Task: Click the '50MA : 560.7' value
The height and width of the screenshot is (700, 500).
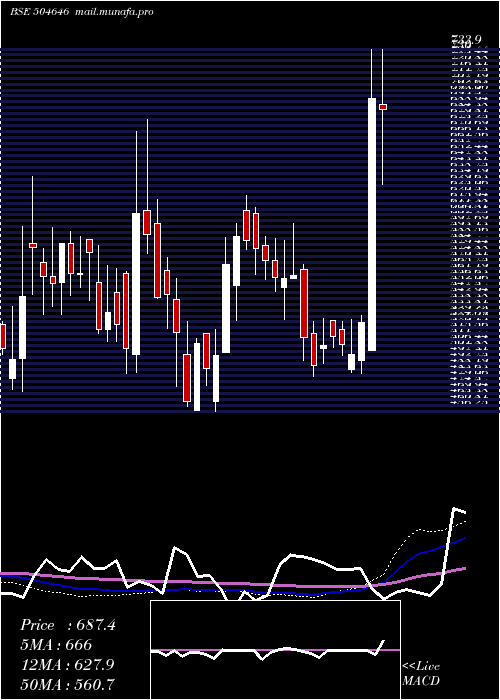Action: click(67, 684)
